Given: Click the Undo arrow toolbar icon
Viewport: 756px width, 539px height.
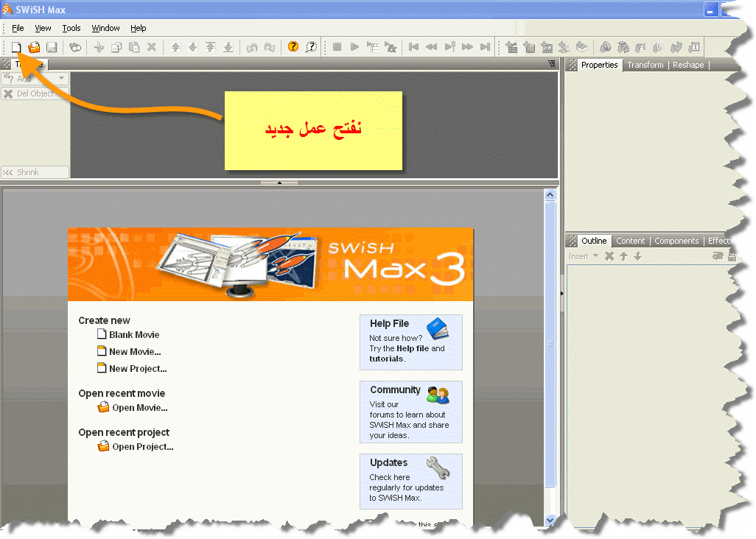Looking at the screenshot, I should [252, 47].
